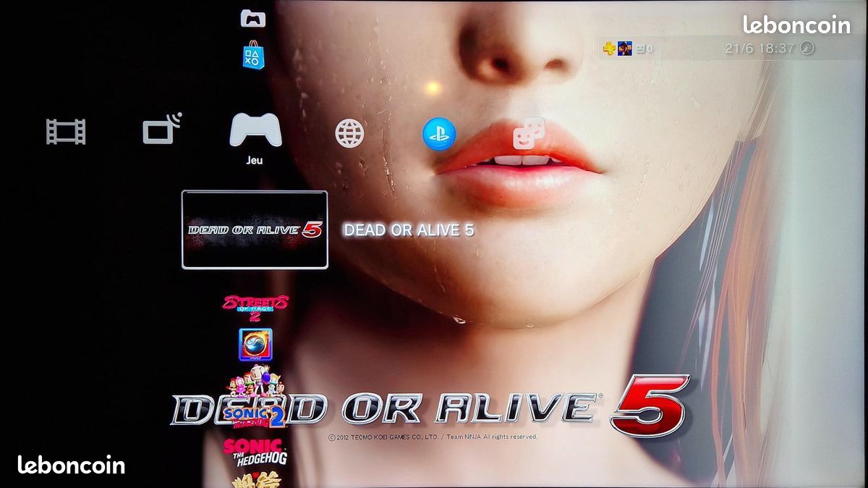
Task: Click the busy indicator clock icon
Action: [x=808, y=49]
